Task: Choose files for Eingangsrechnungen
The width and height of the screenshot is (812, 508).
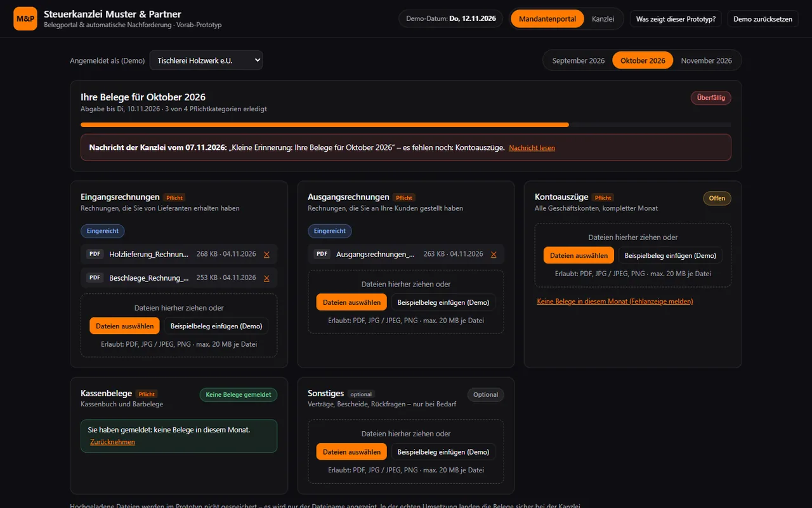Action: 124,326
